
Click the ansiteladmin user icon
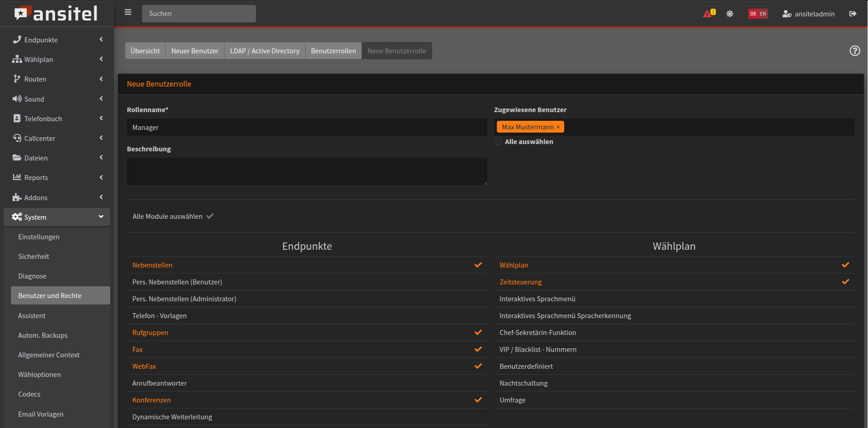coord(786,14)
